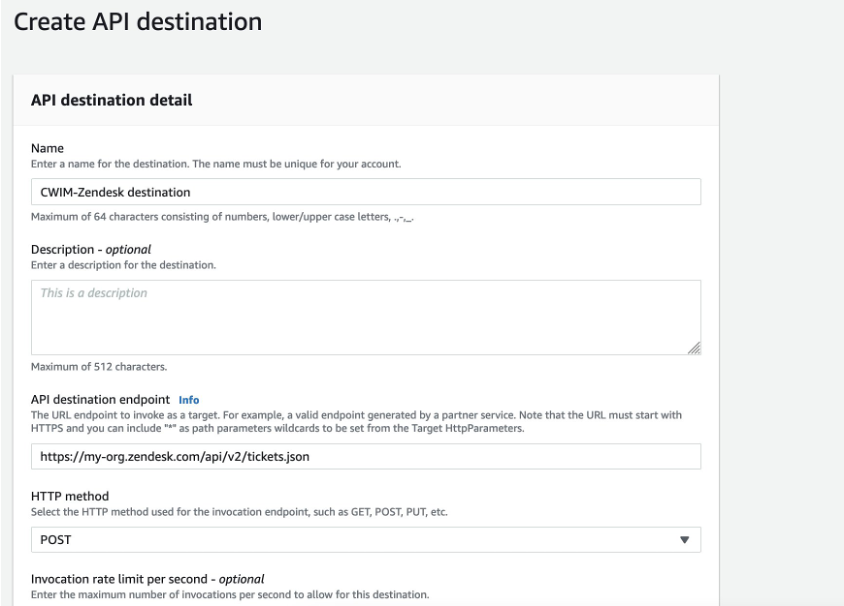This screenshot has height=606, width=844.
Task: Click the "Enter the maximum number of invocations" text
Action: [x=230, y=596]
